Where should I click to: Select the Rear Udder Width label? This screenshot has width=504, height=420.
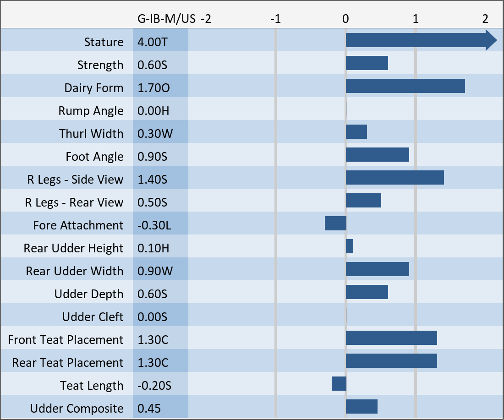pyautogui.click(x=75, y=271)
